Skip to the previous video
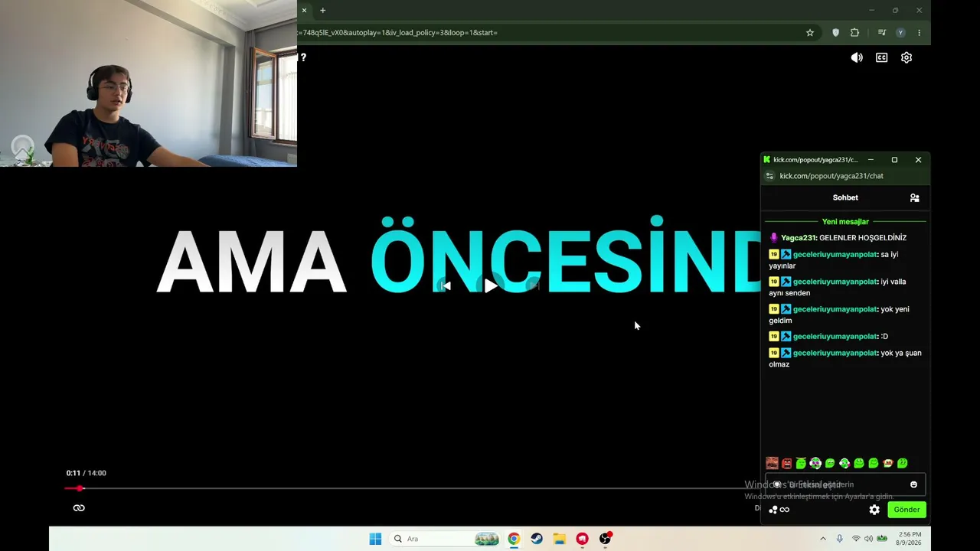Image resolution: width=980 pixels, height=551 pixels. click(x=446, y=285)
